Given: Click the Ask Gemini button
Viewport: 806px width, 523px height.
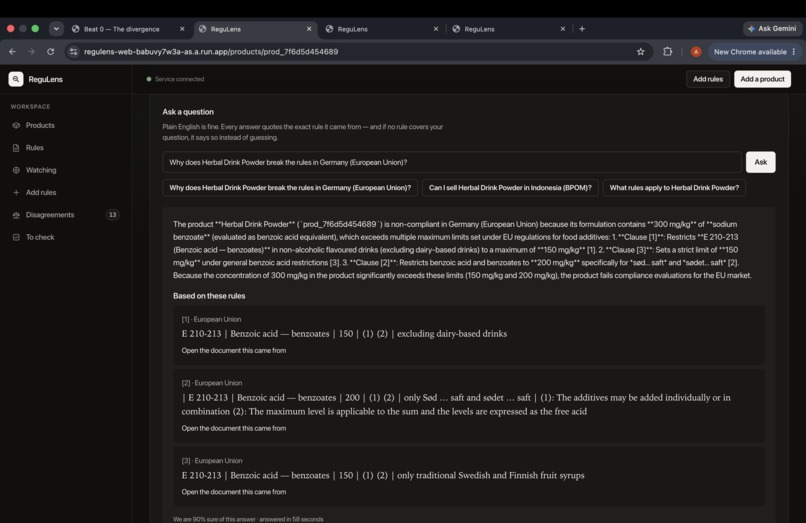Looking at the screenshot, I should (772, 29).
